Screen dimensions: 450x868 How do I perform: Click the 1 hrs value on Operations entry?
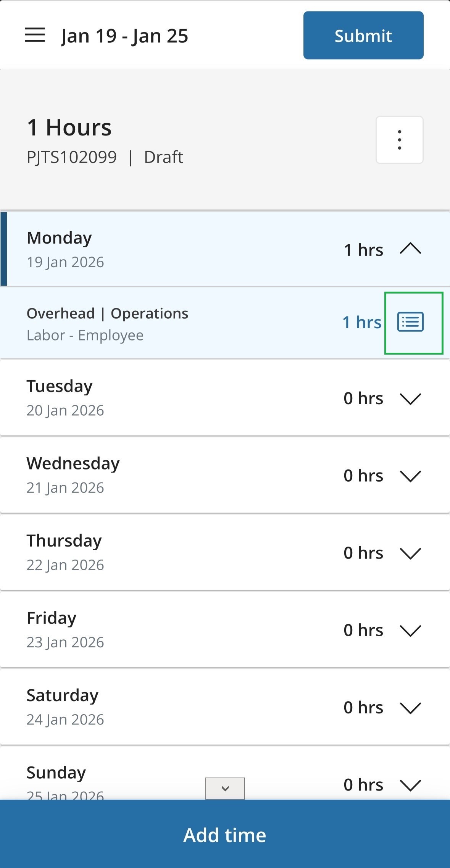pyautogui.click(x=361, y=323)
